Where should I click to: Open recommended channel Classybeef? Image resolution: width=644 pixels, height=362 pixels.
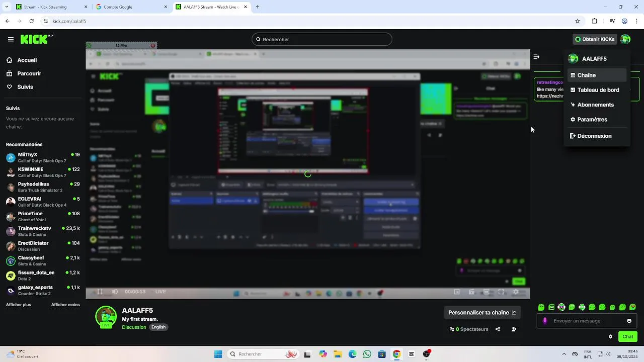pyautogui.click(x=43, y=261)
